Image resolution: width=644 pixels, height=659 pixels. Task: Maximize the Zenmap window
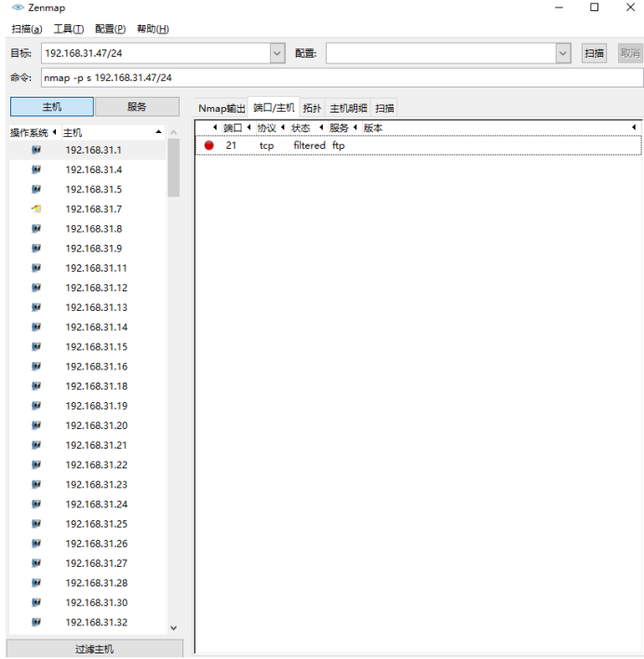pos(595,7)
